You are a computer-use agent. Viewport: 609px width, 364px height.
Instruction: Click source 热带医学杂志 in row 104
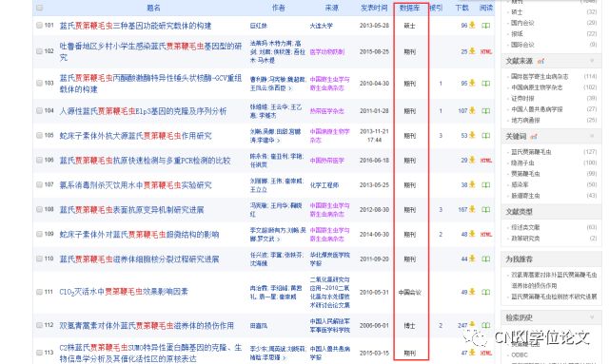point(326,111)
